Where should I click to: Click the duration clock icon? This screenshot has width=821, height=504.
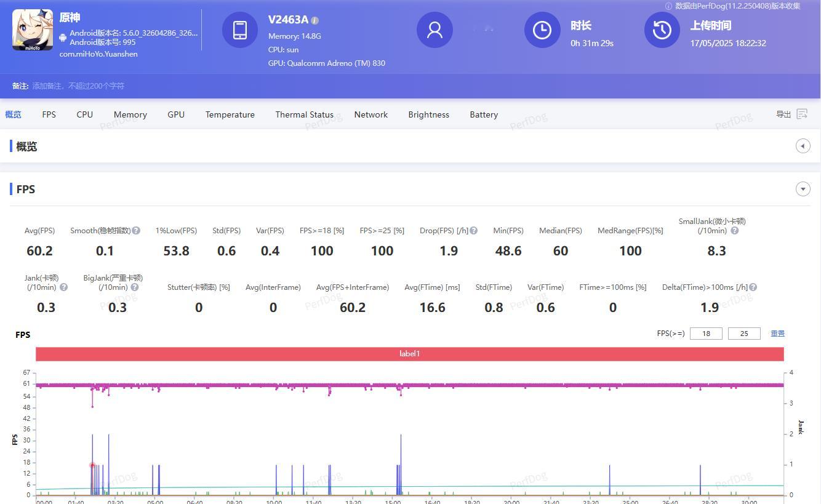pyautogui.click(x=542, y=30)
